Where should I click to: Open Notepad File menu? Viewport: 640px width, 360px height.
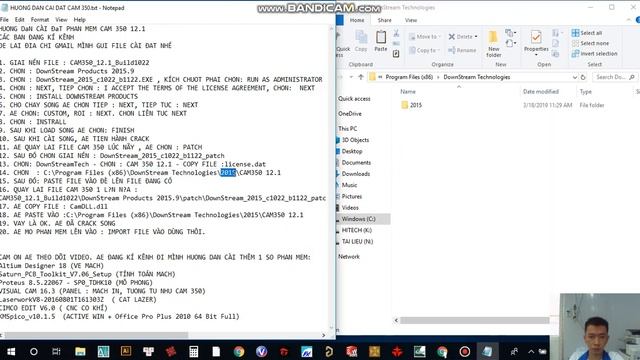point(4,20)
